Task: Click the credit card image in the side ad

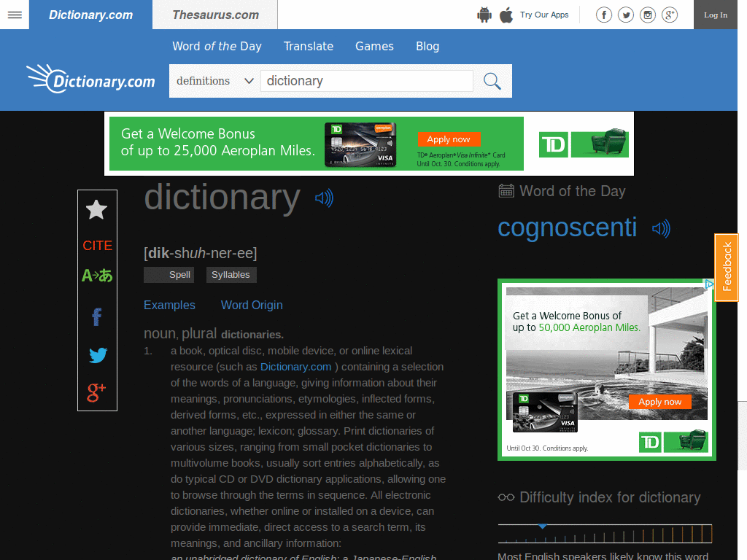Action: (x=545, y=412)
